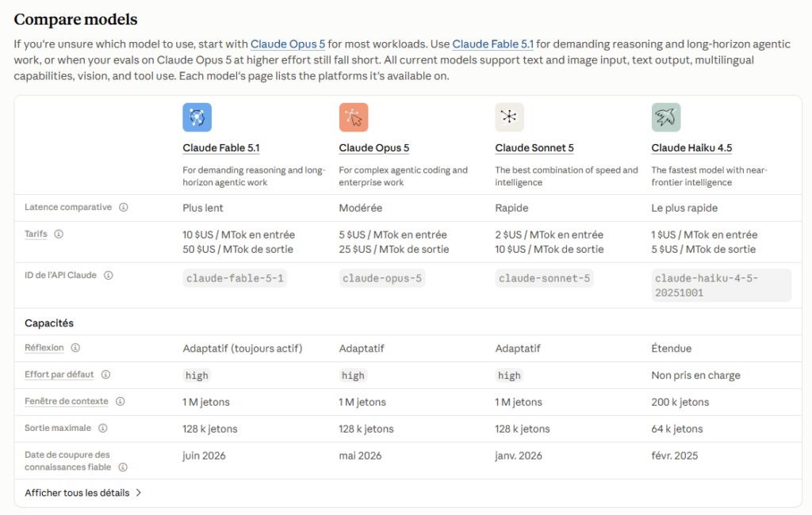Screen dimensions: 812x515
Task: Open the Claude Haiku 4.5 column heading link
Action: coord(691,148)
